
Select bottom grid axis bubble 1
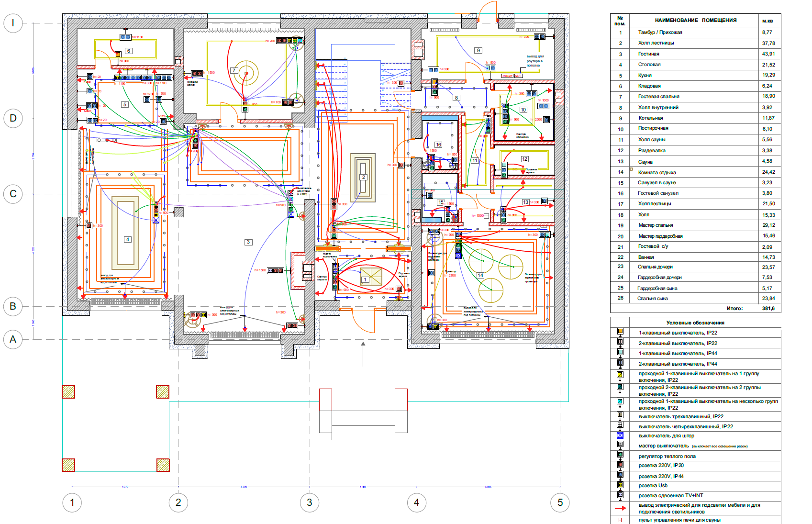pos(72,502)
